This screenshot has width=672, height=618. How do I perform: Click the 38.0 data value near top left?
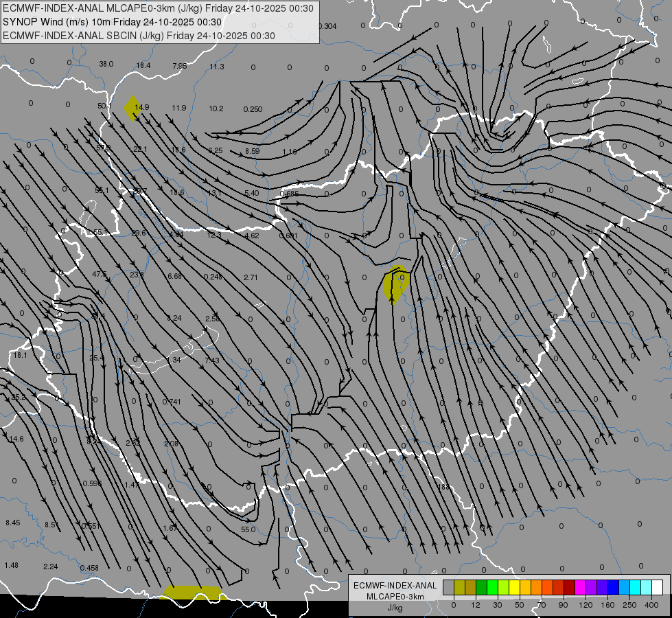pos(106,64)
